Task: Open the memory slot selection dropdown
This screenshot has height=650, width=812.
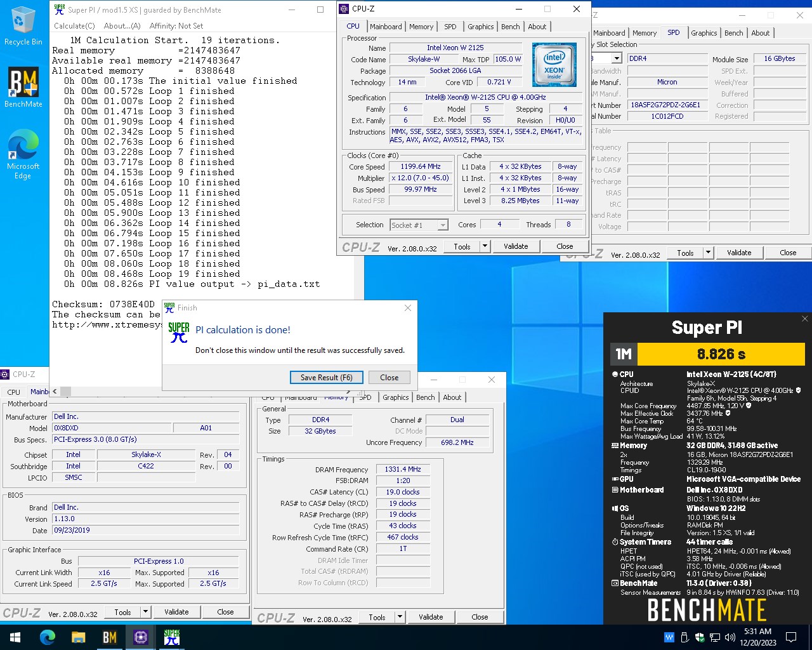Action: pos(616,58)
